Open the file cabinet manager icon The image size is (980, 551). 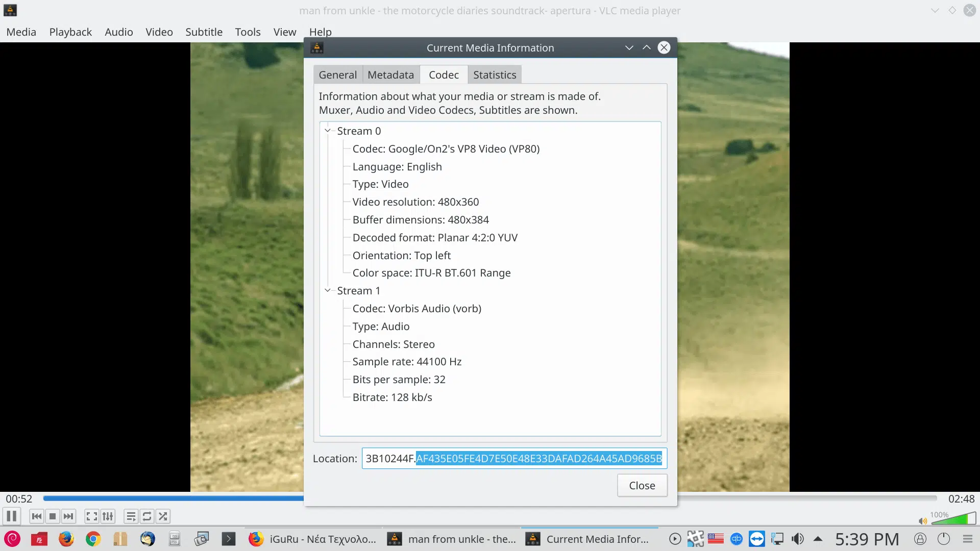coord(175,539)
